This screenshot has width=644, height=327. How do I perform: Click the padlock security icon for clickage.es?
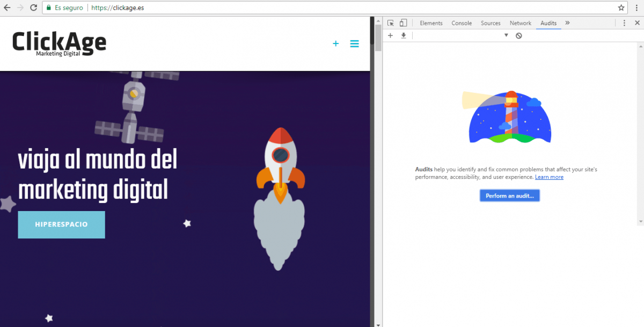49,8
